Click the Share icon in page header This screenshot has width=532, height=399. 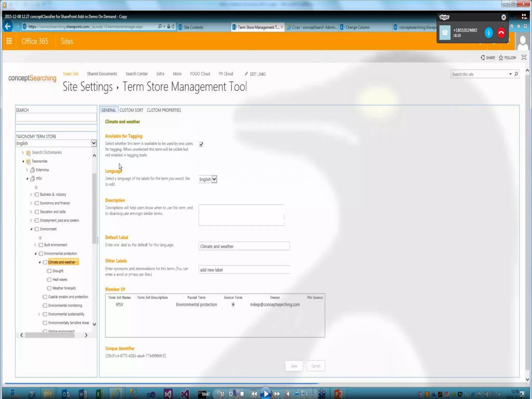[483, 58]
